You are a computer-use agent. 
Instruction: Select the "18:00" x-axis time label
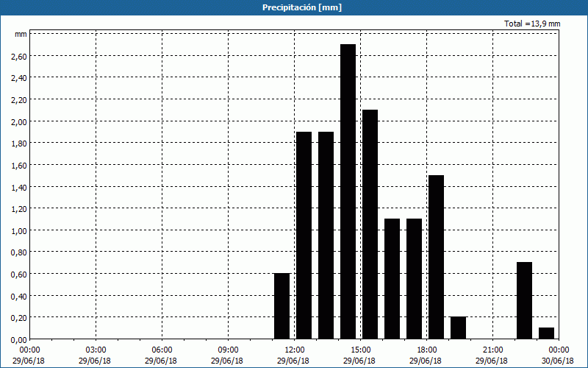426,350
